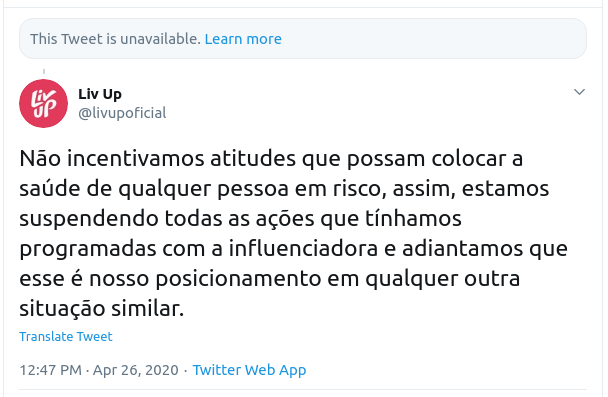Viewport: 608px width, 397px height.
Task: Click the word 'programadas' in the tweet
Action: pos(88,249)
